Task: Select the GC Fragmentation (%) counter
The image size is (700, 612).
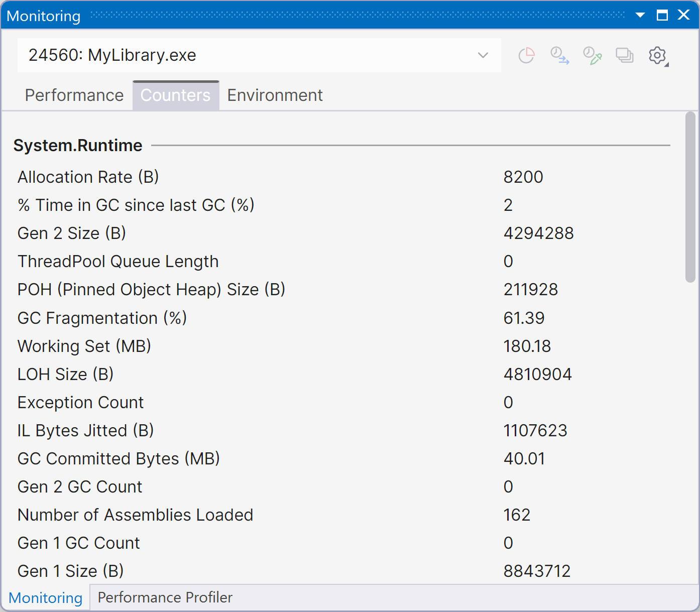Action: pyautogui.click(x=102, y=318)
